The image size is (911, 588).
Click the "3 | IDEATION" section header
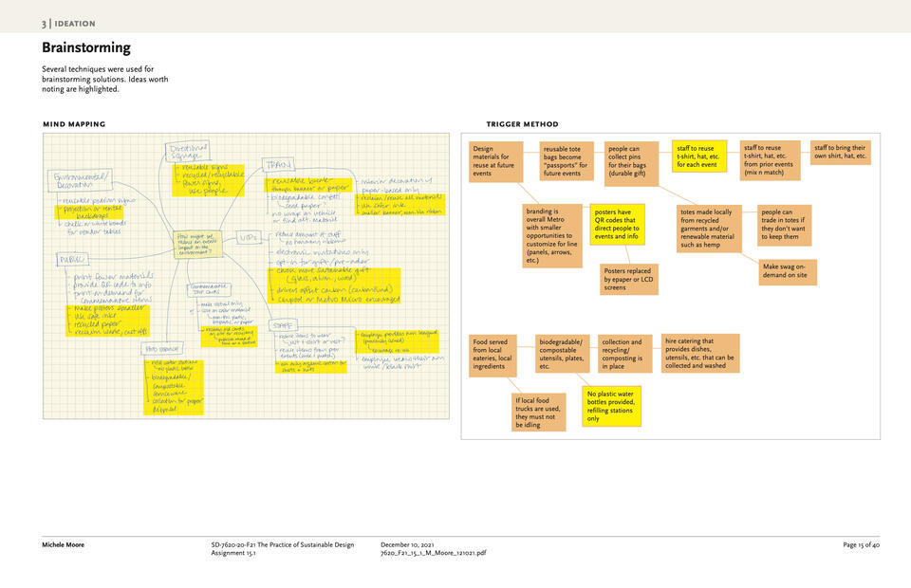point(68,24)
